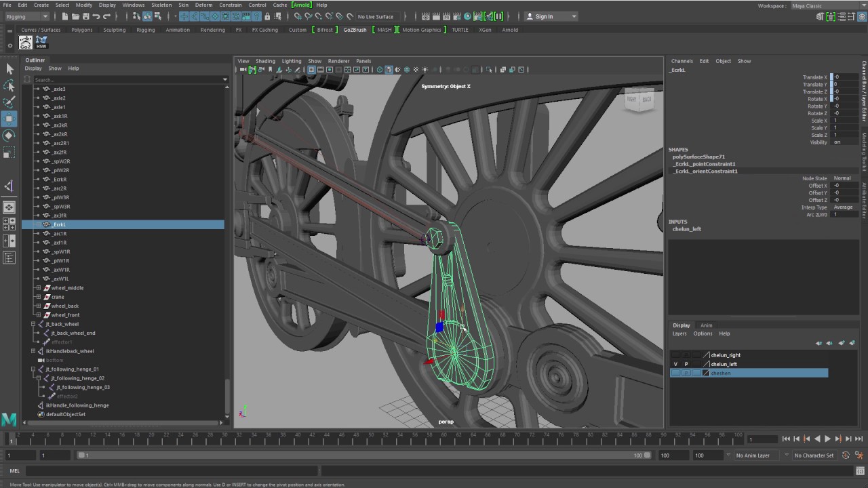This screenshot has height=488, width=868.
Task: Open the IPR render icon
Action: 446,16
